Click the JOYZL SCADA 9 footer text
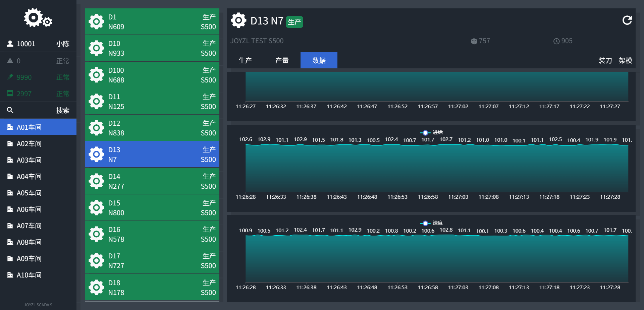 [x=38, y=305]
